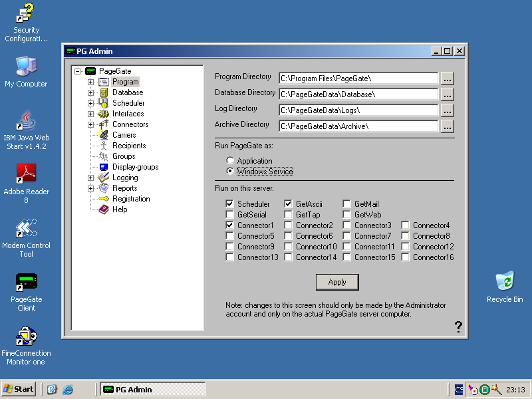Expand the Database tree node
The image size is (532, 399).
90,92
